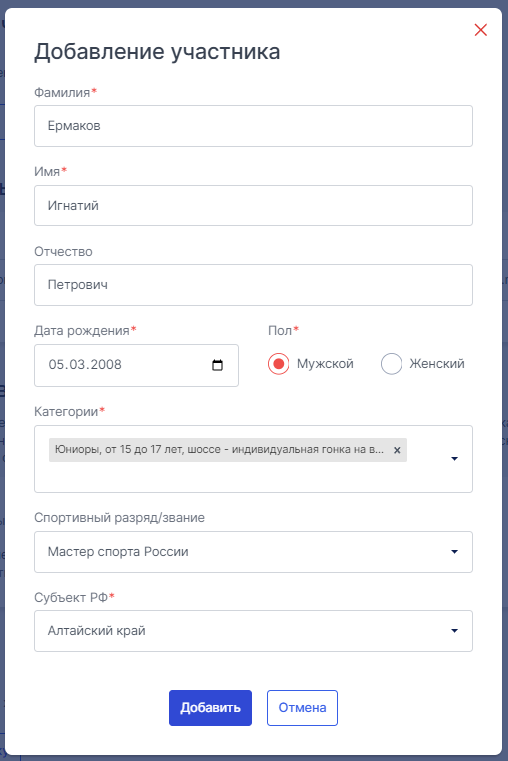Open the Спортивный разряд/звание dropdown arrow
Viewport: 508px width, 761px height.
tap(454, 552)
